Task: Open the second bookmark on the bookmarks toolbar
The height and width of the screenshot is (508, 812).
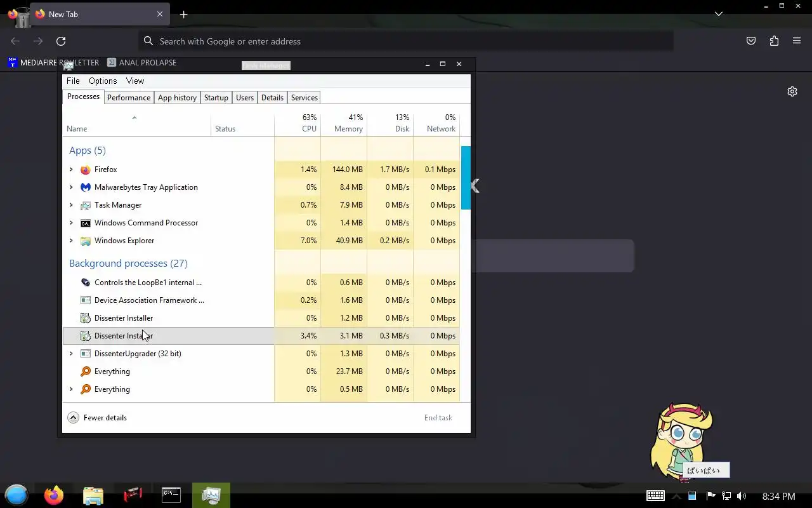Action: [x=141, y=62]
